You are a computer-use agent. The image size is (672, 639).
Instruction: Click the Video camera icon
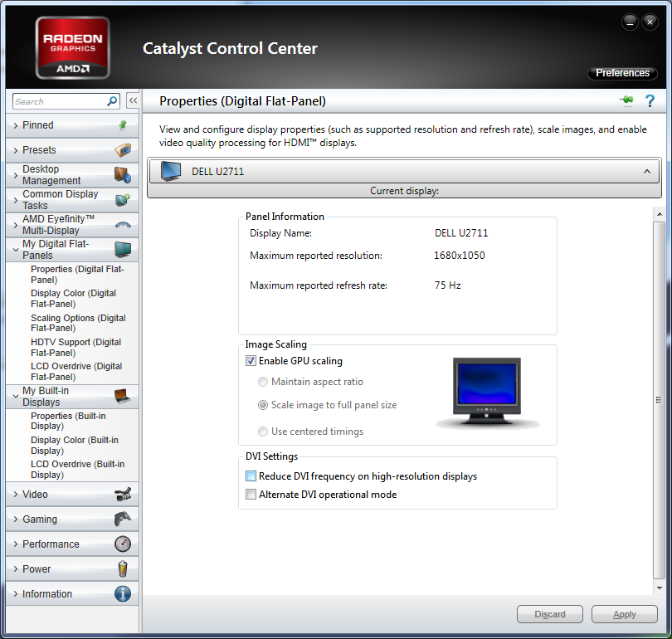click(123, 494)
